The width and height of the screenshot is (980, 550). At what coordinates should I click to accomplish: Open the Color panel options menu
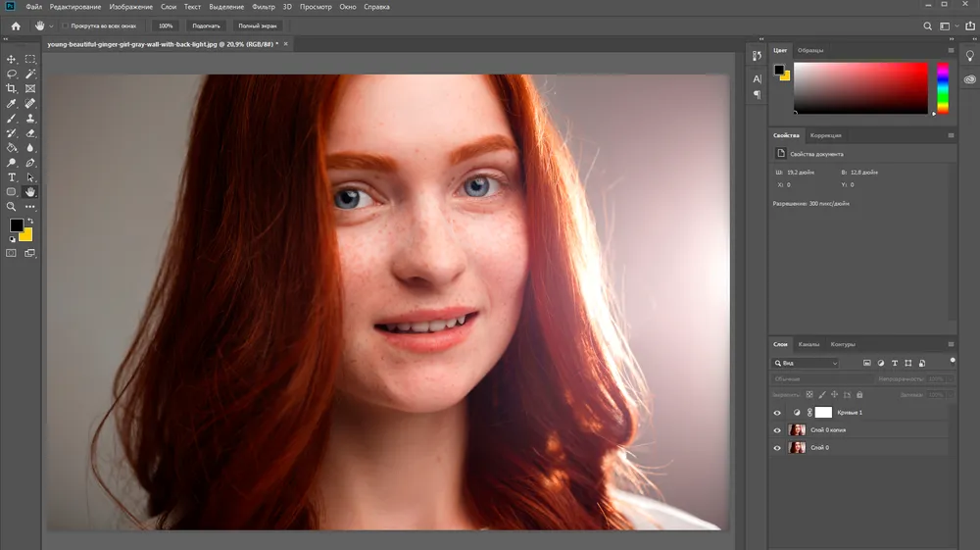click(951, 51)
